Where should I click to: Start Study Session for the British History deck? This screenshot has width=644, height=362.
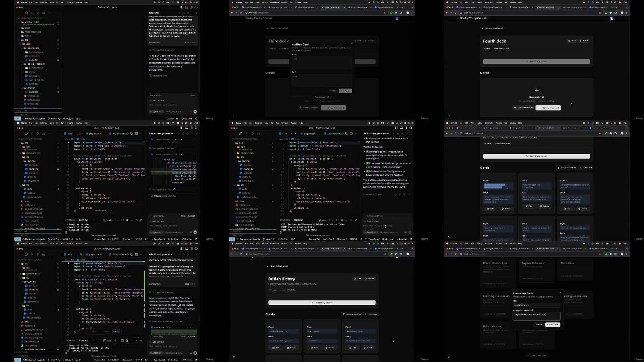[x=322, y=303]
